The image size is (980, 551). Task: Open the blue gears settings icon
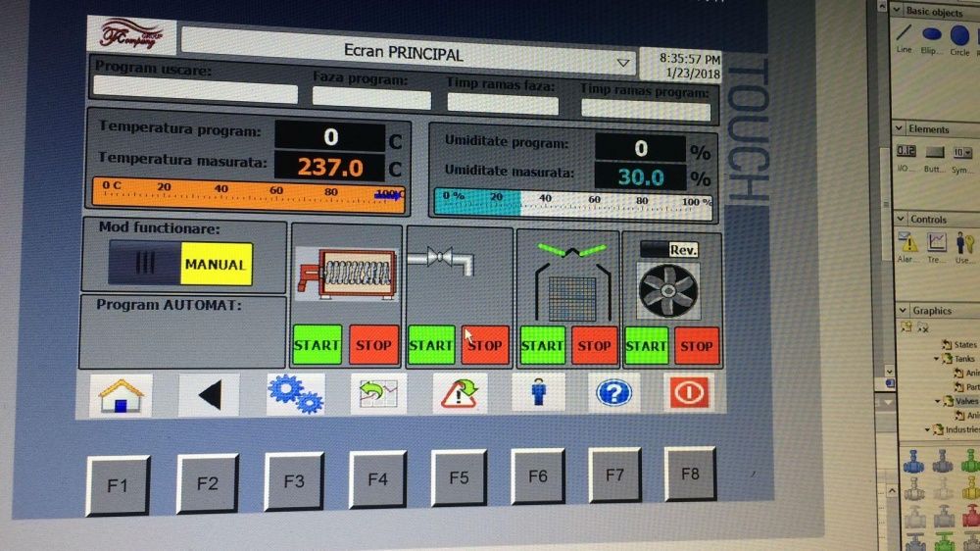[295, 394]
